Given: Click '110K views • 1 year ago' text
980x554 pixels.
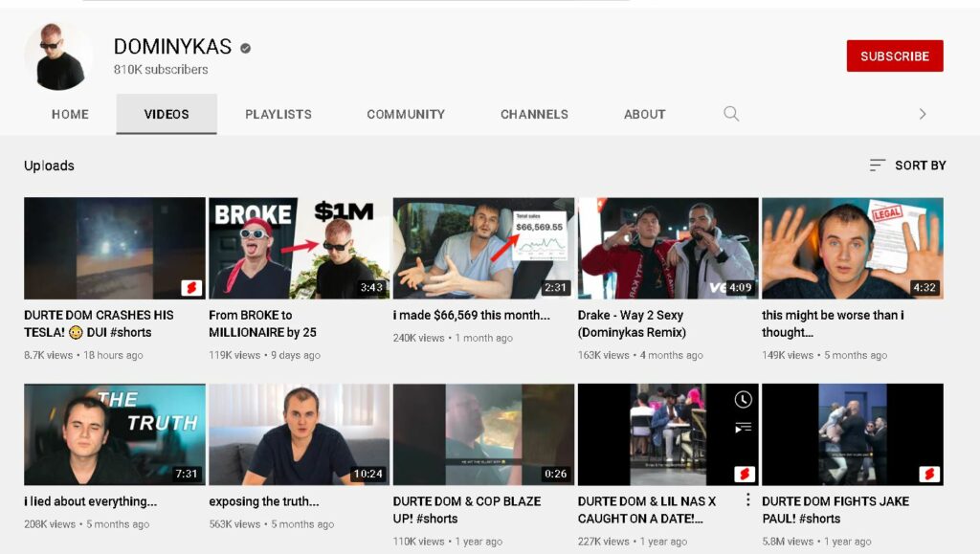Looking at the screenshot, I should [448, 541].
